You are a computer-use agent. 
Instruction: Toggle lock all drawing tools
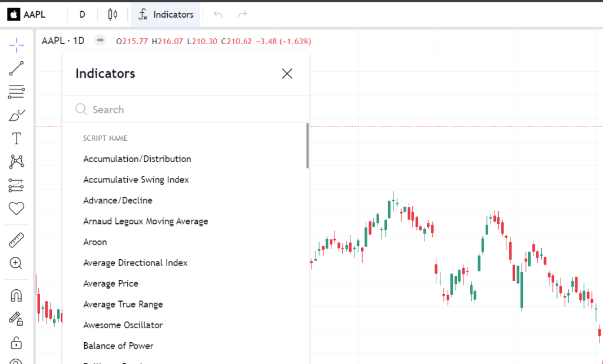click(16, 342)
